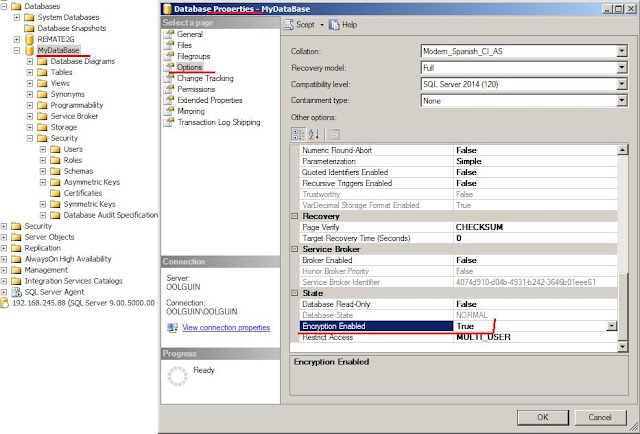Select the Synonyms folder
640x434 pixels.
[x=67, y=94]
